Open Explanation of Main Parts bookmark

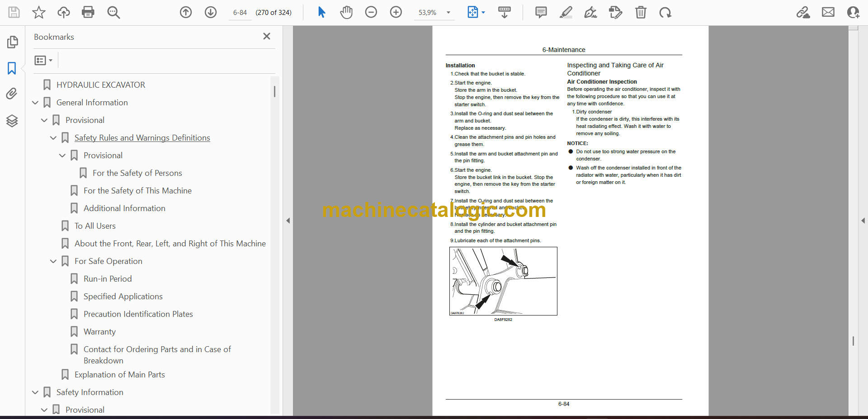pyautogui.click(x=119, y=375)
